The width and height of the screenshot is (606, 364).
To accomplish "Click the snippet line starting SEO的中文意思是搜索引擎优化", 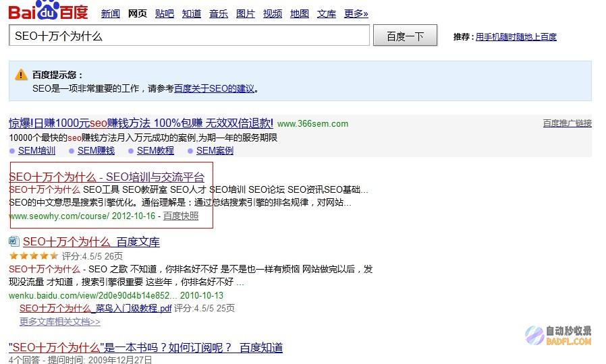I will [180, 203].
